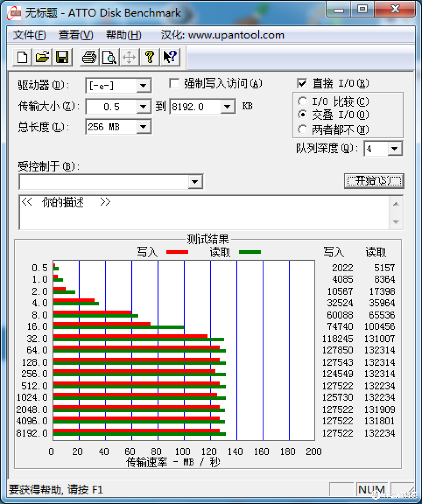
Task: Click the NUM indicator in status bar
Action: [372, 490]
